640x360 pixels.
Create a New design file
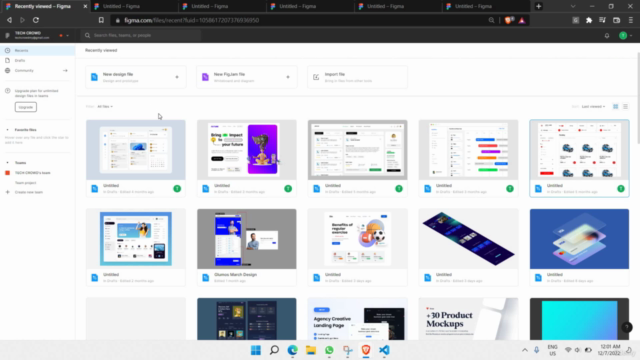click(136, 77)
